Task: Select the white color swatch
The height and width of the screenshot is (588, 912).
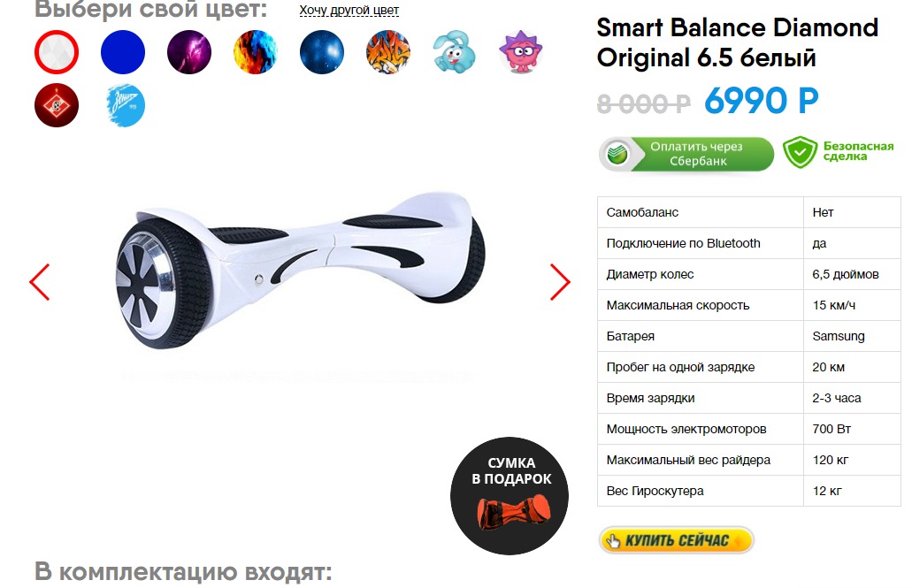Action: tap(57, 52)
